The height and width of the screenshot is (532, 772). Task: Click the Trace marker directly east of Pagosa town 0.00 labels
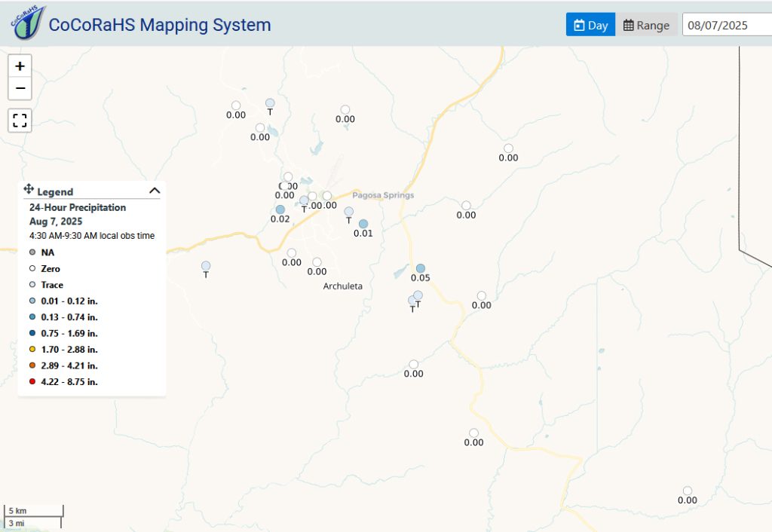(348, 212)
